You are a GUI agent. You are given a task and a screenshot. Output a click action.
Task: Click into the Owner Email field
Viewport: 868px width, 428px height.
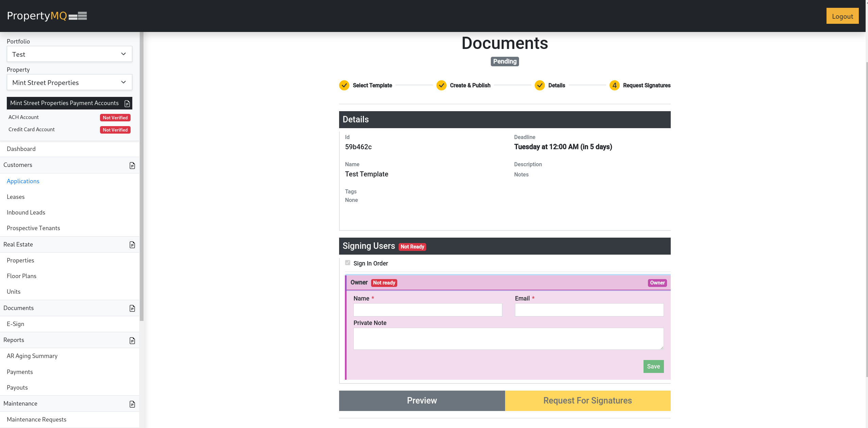tap(589, 310)
